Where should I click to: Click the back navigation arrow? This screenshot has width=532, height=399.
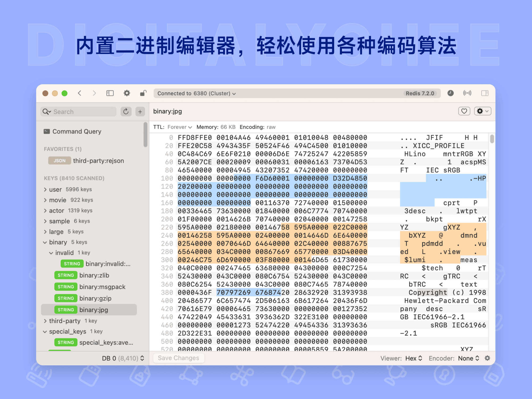(80, 93)
